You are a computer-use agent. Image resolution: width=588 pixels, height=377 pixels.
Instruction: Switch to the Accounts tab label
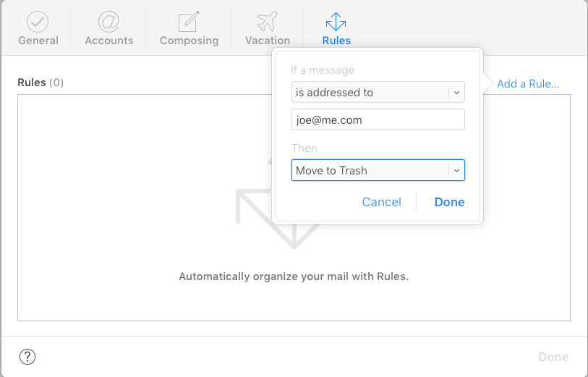109,41
